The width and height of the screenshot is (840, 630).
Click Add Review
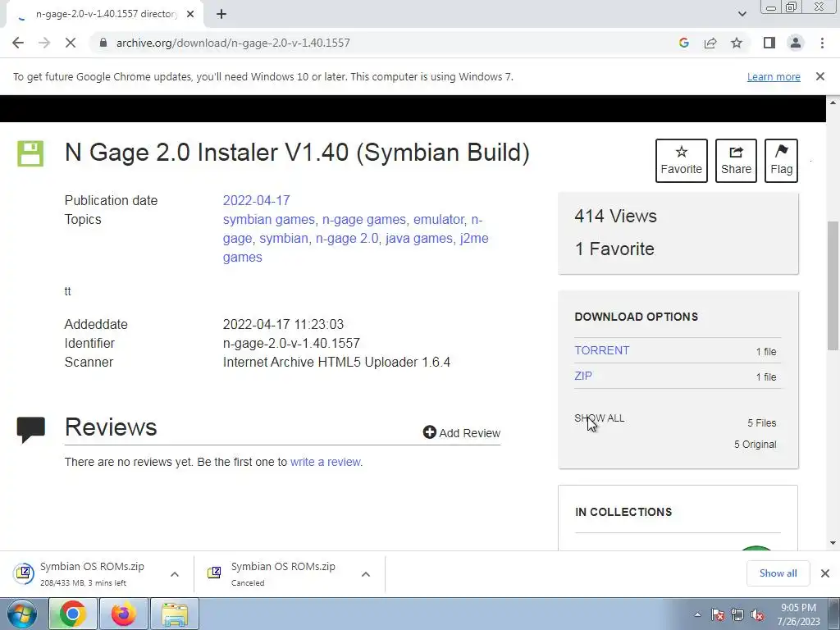click(462, 432)
